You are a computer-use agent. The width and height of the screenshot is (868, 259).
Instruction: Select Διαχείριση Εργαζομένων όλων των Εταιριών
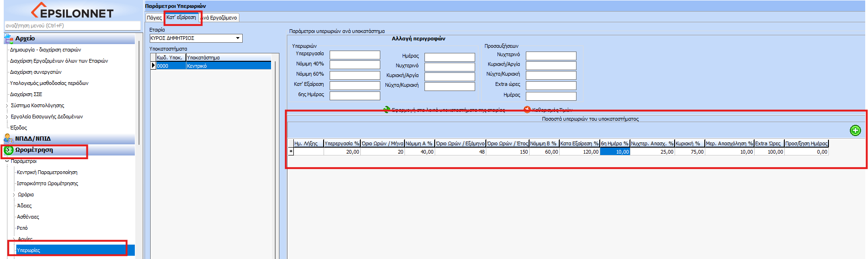coord(59,61)
